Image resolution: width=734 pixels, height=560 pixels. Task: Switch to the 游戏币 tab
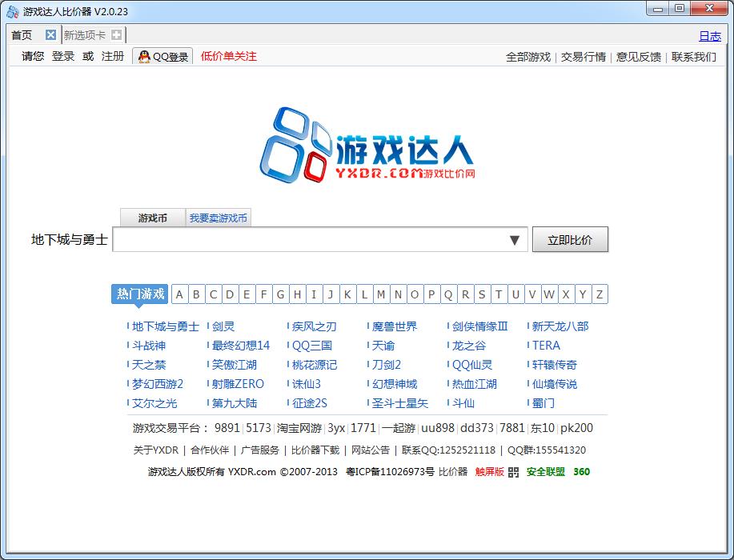(x=153, y=218)
